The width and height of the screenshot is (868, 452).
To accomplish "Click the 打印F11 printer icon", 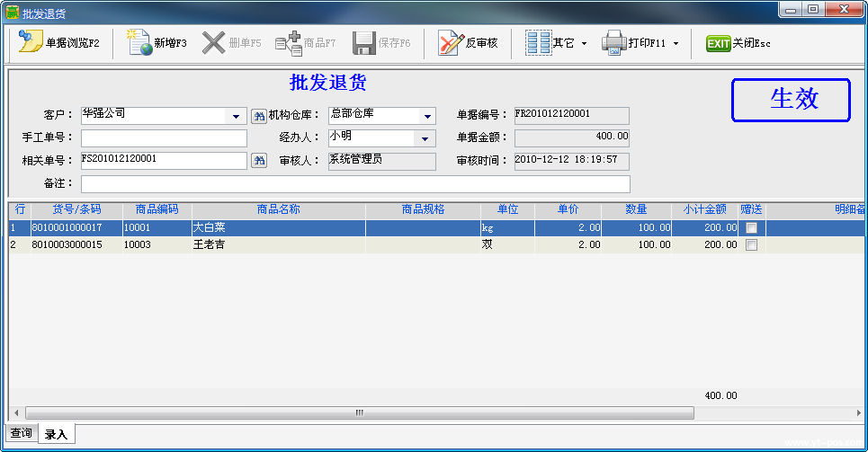I will pyautogui.click(x=614, y=42).
